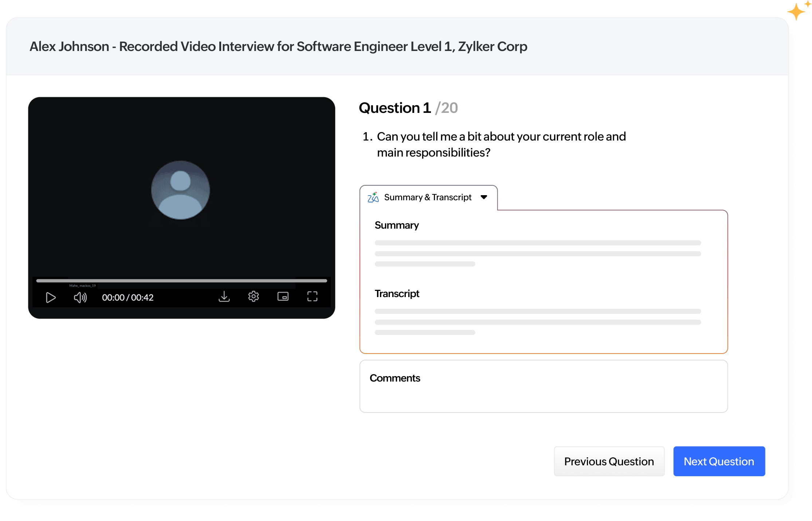Enable picture-in-picture mode
The image size is (812, 521).
pos(283,297)
